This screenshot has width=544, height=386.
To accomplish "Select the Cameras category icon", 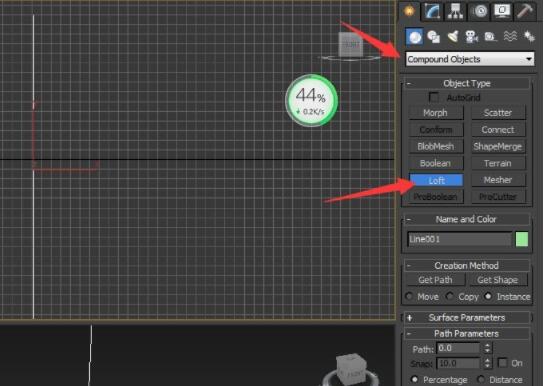I will [x=472, y=36].
